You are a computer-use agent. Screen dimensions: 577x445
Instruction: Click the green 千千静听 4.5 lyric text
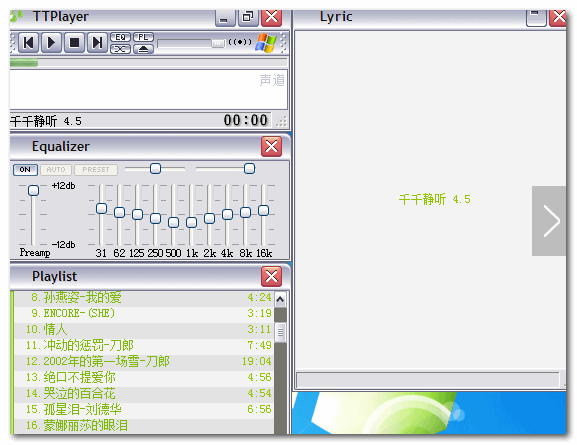click(x=435, y=199)
